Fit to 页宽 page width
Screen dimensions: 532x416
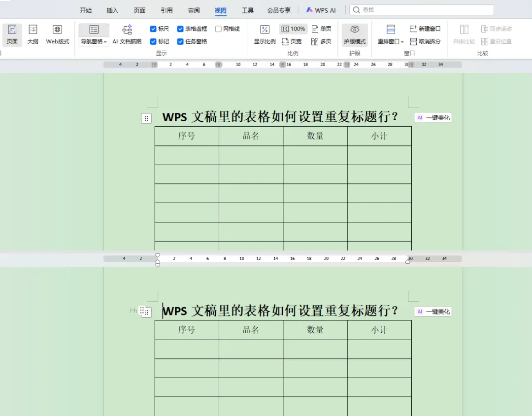(292, 41)
